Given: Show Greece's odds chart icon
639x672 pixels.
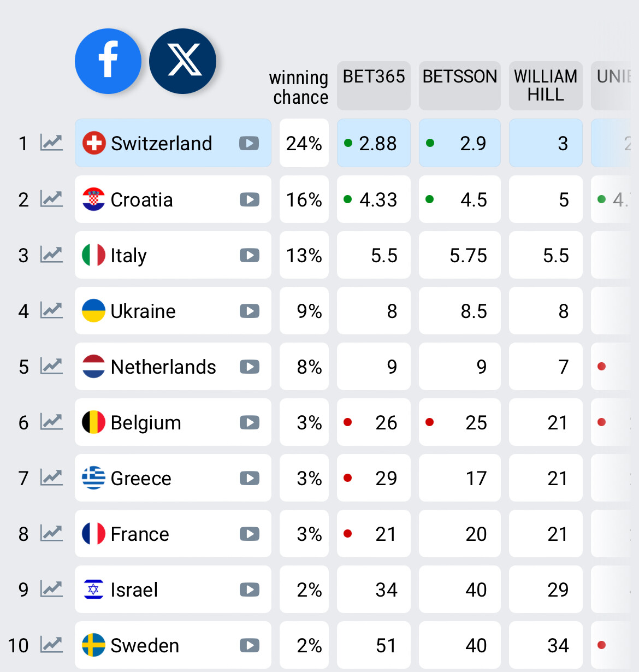Looking at the screenshot, I should pyautogui.click(x=51, y=478).
